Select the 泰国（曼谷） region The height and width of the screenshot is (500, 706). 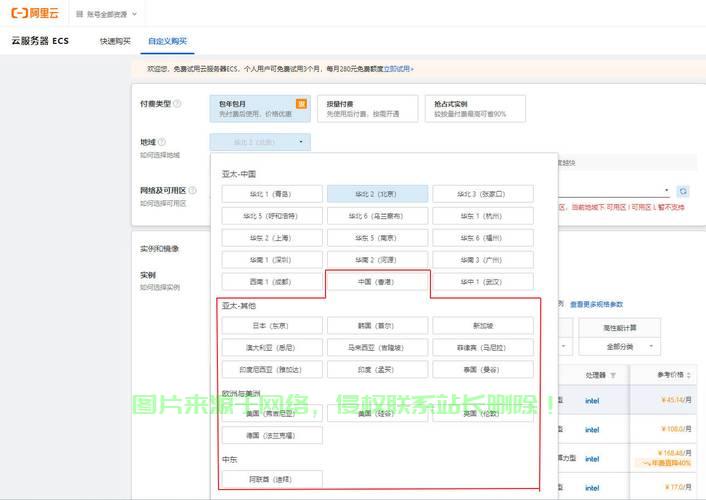(483, 370)
